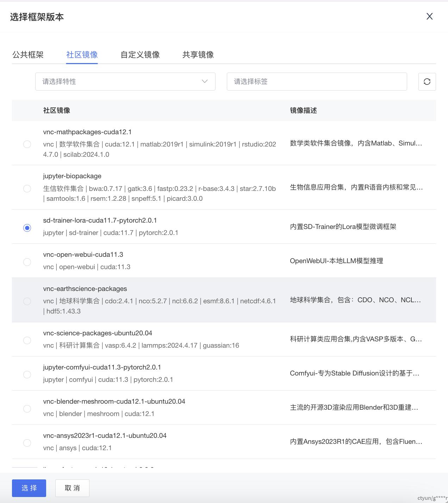Click the 请选择标签 tag input field
The width and height of the screenshot is (448, 503).
pyautogui.click(x=317, y=82)
